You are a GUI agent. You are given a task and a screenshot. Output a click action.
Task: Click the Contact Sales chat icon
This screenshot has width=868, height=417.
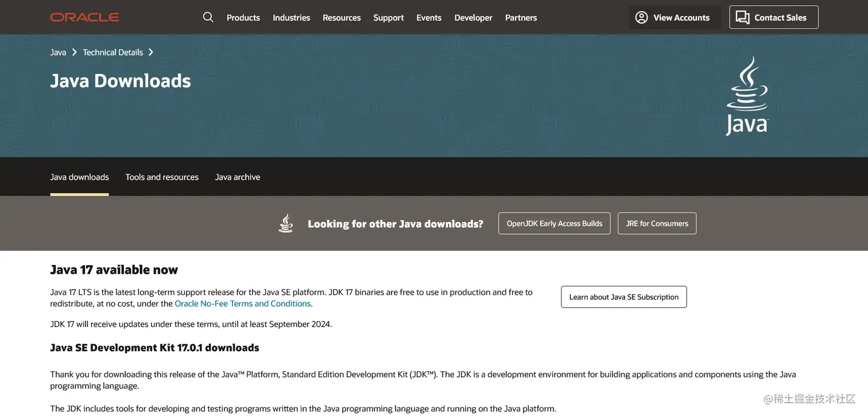(742, 17)
